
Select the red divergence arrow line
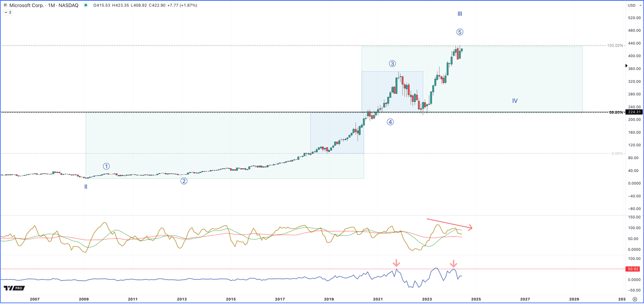point(449,224)
